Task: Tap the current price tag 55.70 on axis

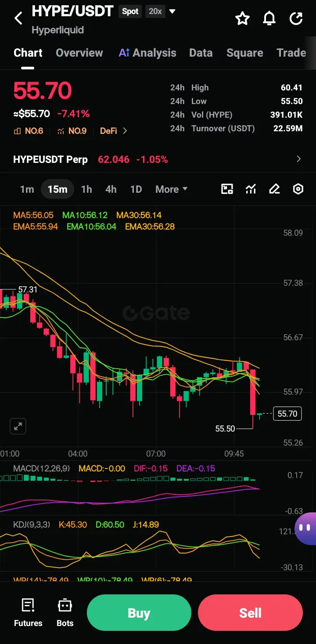Action: pyautogui.click(x=287, y=414)
